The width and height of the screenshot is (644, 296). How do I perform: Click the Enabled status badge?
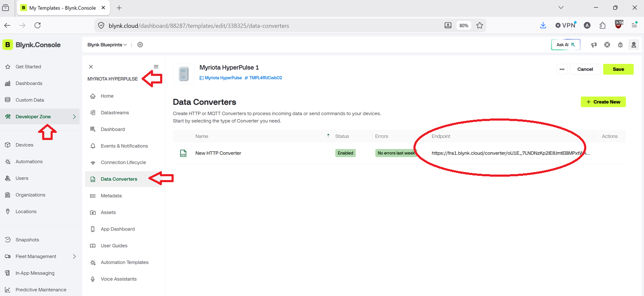(345, 153)
